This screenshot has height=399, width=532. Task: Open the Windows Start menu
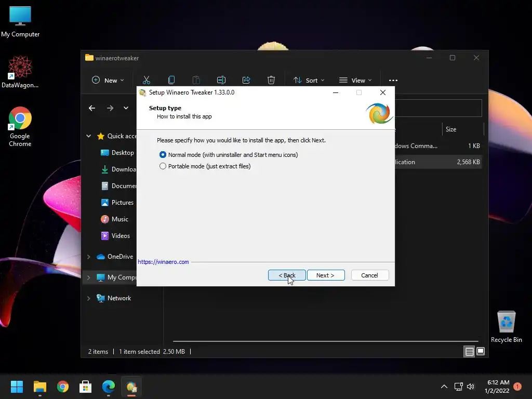tap(17, 387)
